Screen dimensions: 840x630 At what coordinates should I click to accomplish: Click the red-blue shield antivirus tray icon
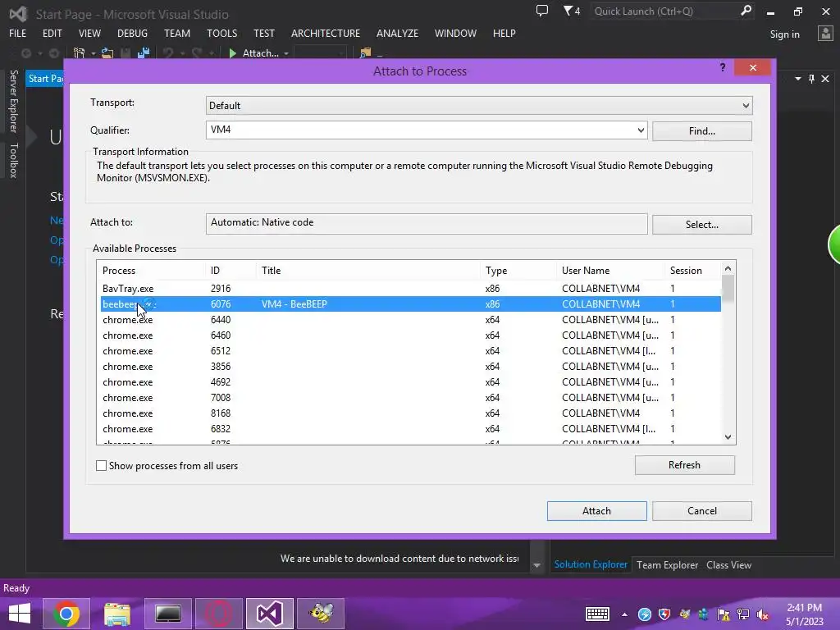[x=664, y=614]
